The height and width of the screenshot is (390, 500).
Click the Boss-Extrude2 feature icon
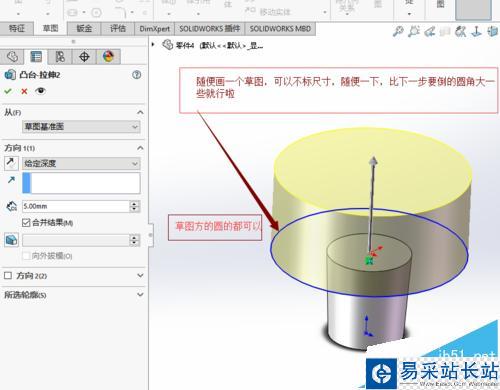[x=10, y=75]
